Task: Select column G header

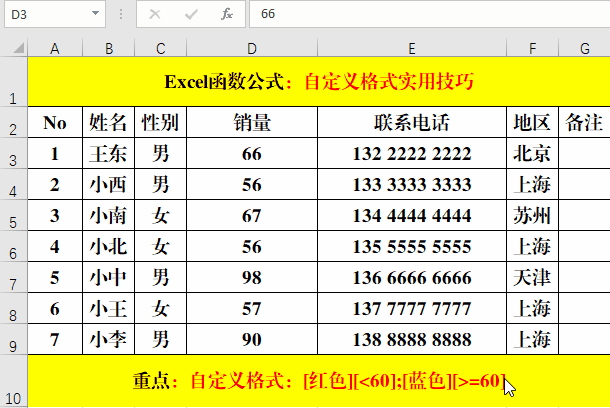Action: coord(584,48)
